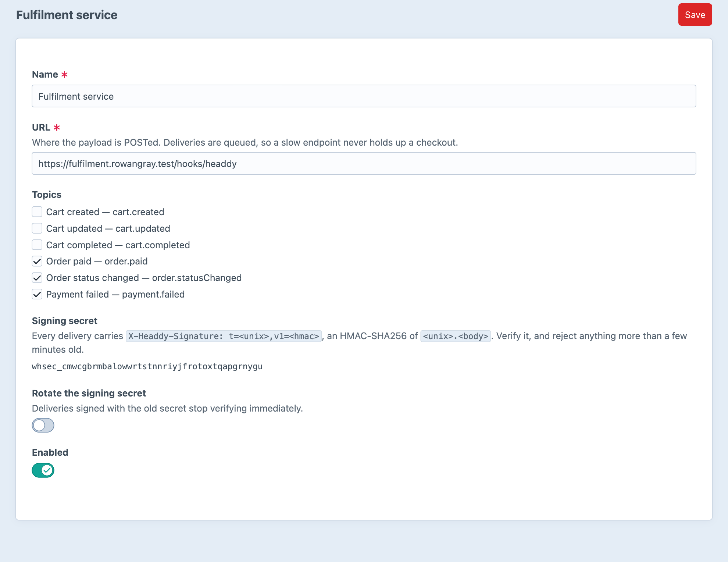
Task: Click the Name field label
Action: pyautogui.click(x=45, y=74)
